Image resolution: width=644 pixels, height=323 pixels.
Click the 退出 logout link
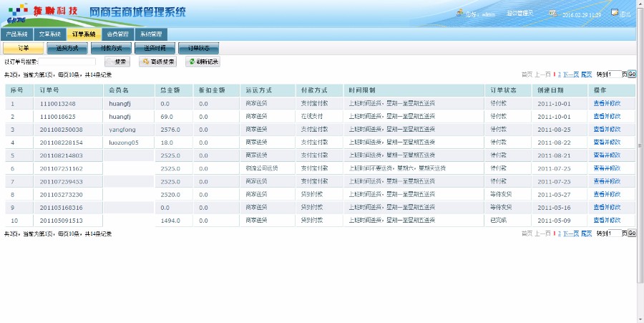click(x=625, y=14)
